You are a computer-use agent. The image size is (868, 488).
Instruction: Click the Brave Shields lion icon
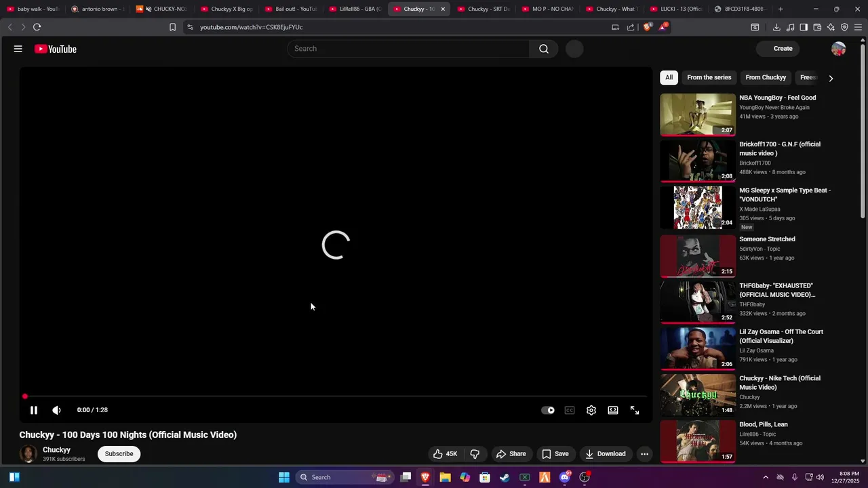pos(647,27)
